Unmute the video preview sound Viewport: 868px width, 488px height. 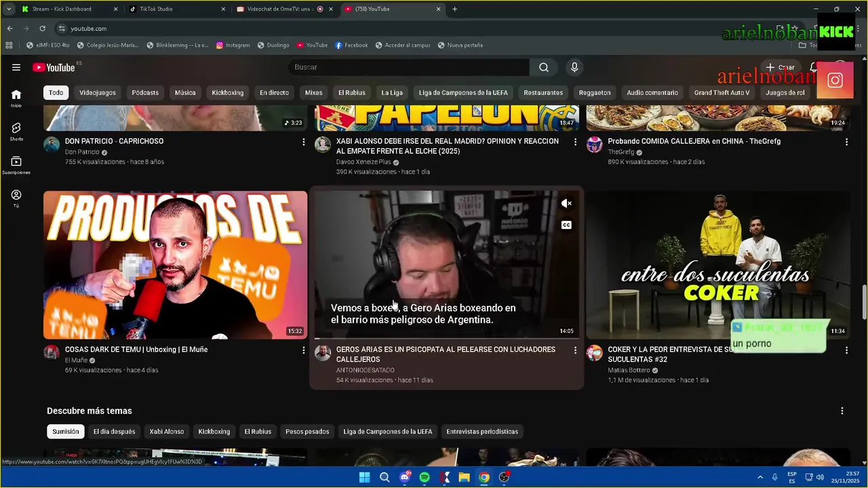pos(566,203)
